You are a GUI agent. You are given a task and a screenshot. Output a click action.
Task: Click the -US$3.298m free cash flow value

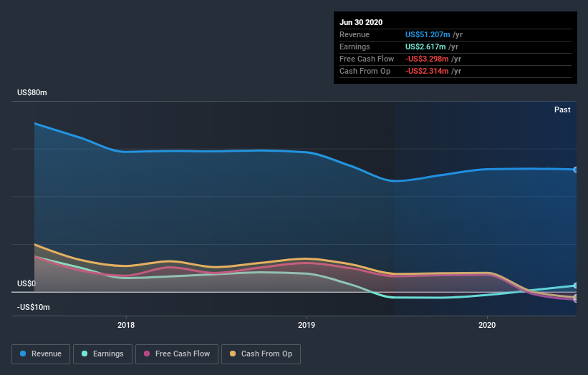(427, 59)
